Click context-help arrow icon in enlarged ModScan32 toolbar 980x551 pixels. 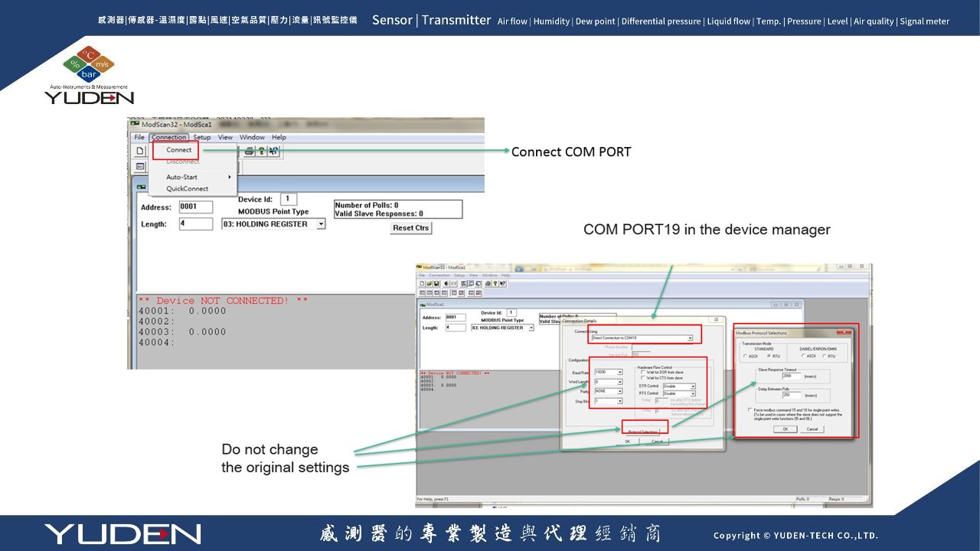tap(273, 151)
